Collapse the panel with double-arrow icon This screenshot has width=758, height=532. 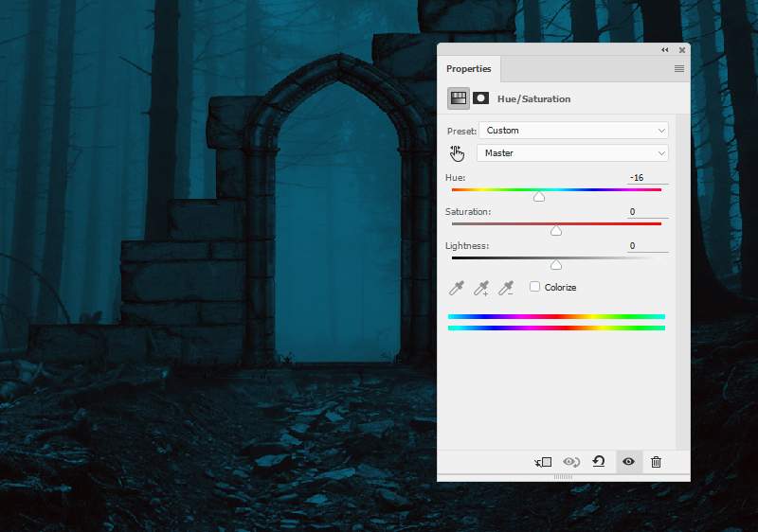665,50
